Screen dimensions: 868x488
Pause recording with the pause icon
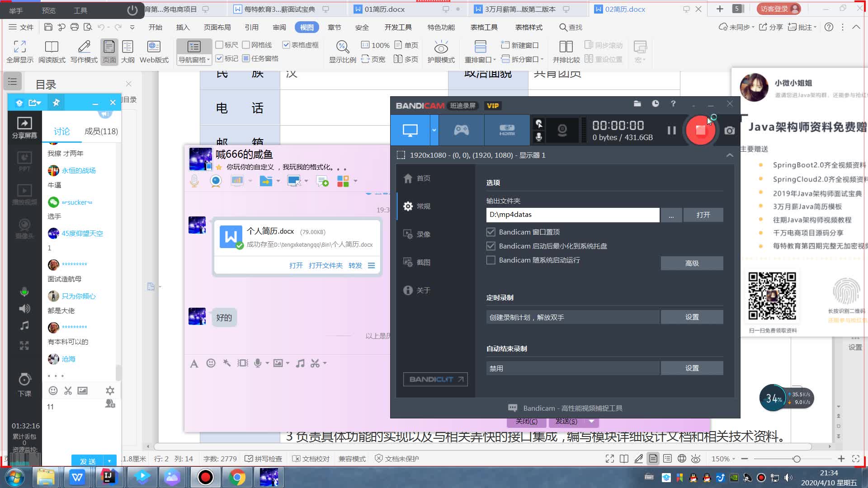[671, 131]
